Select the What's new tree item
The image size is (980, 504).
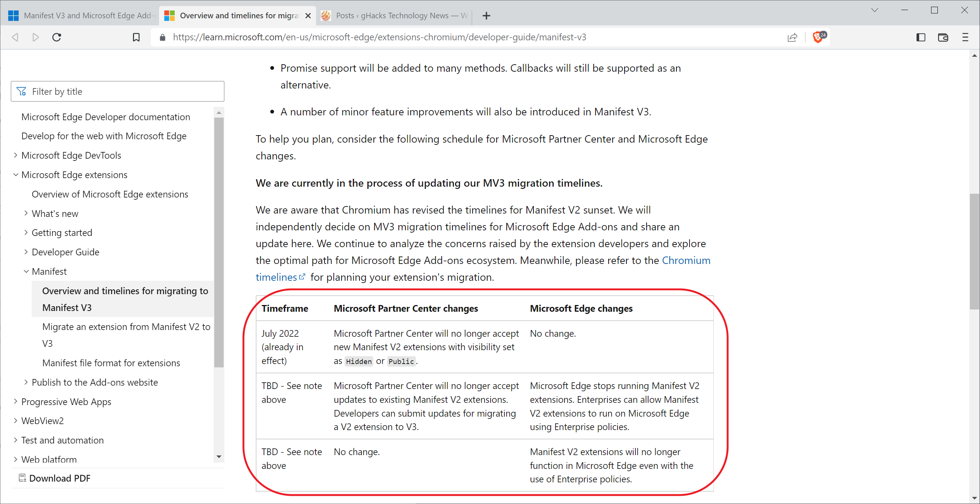[55, 212]
